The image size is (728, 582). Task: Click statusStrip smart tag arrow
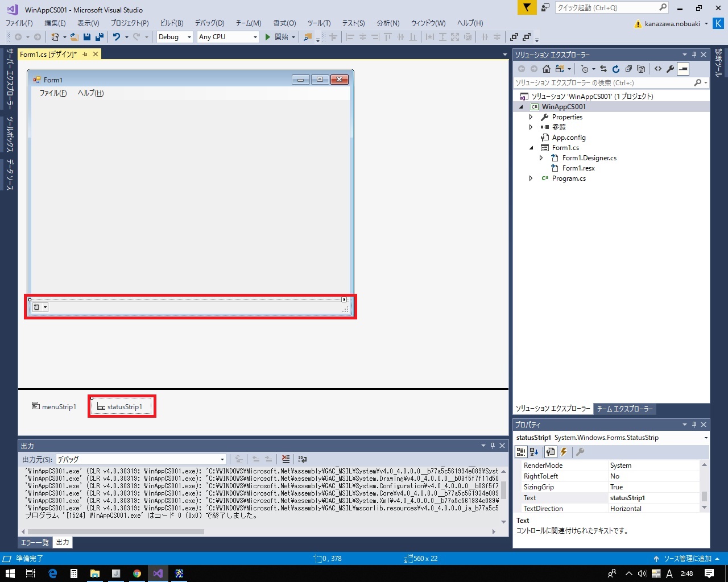(x=344, y=300)
